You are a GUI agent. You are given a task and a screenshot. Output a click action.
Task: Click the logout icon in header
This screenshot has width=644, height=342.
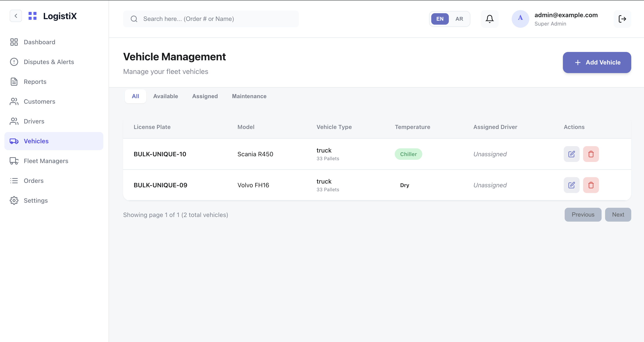point(622,19)
